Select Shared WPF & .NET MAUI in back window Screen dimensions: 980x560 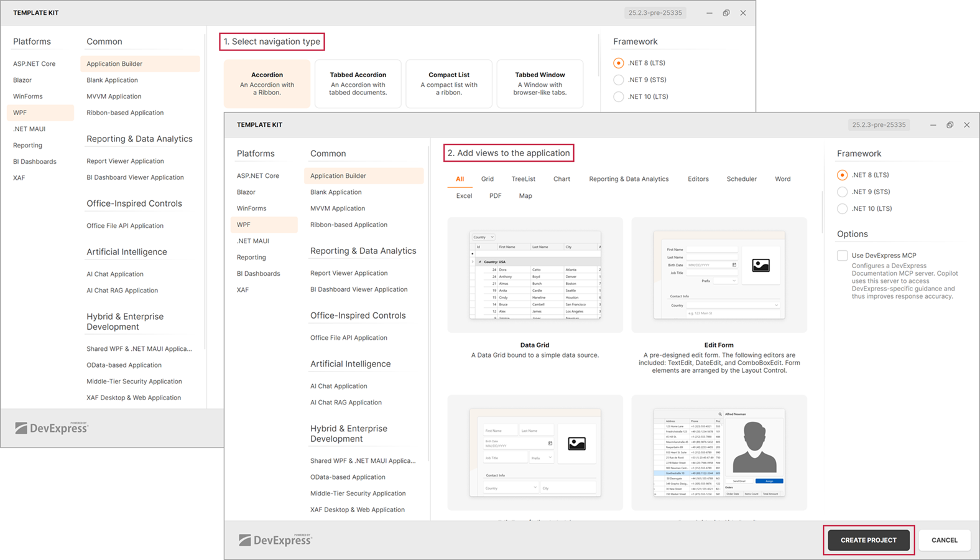pyautogui.click(x=139, y=349)
